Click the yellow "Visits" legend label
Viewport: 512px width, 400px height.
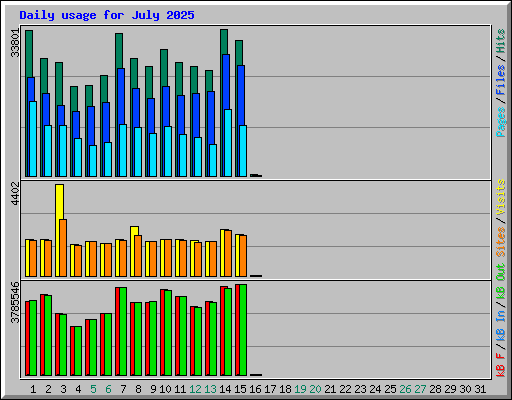pos(501,197)
